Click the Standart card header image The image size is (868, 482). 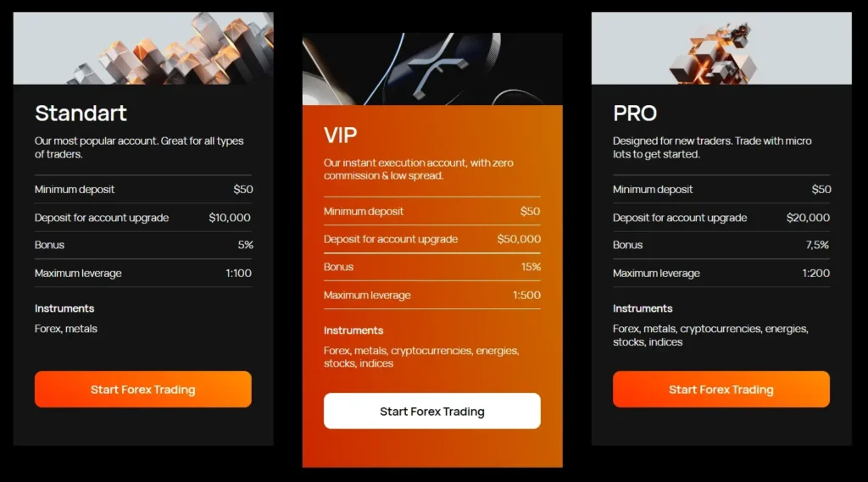tap(143, 48)
